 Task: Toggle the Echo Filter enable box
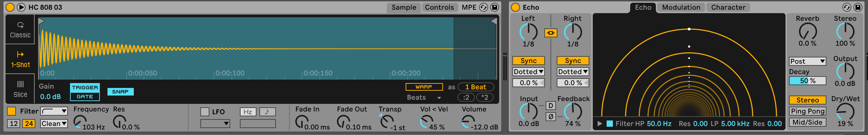pos(609,124)
